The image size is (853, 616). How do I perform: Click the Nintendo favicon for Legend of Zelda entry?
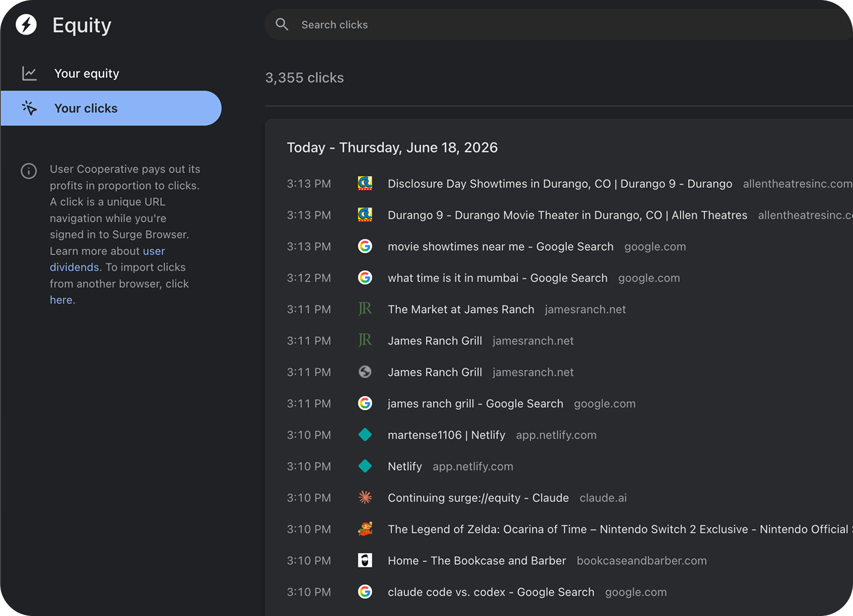click(365, 529)
